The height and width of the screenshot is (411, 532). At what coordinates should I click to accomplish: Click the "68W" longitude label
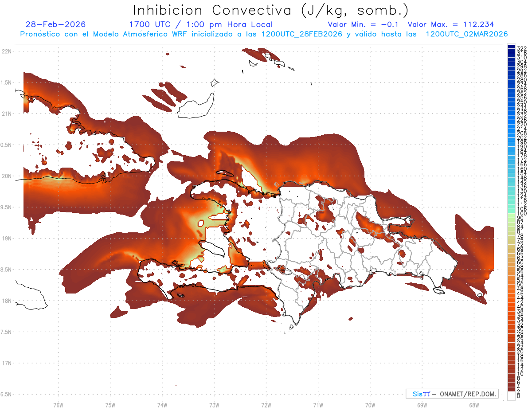tap(474, 405)
